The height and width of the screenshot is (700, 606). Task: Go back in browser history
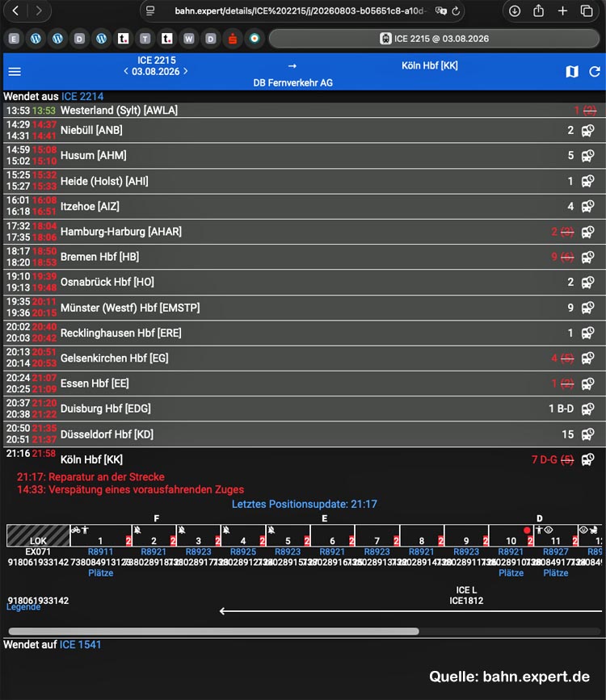pos(15,10)
